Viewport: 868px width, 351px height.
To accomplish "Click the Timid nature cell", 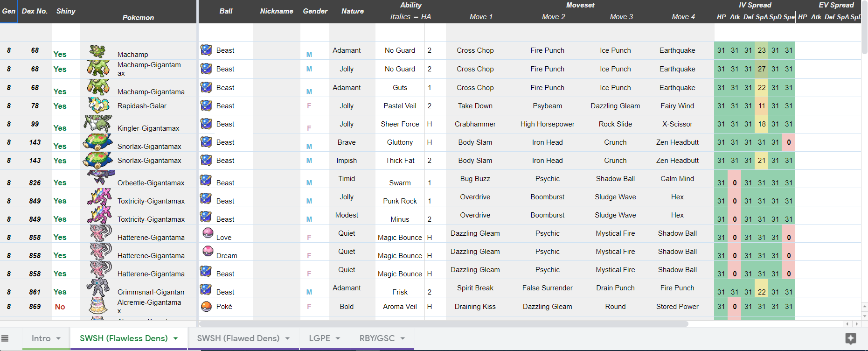I will (x=347, y=179).
